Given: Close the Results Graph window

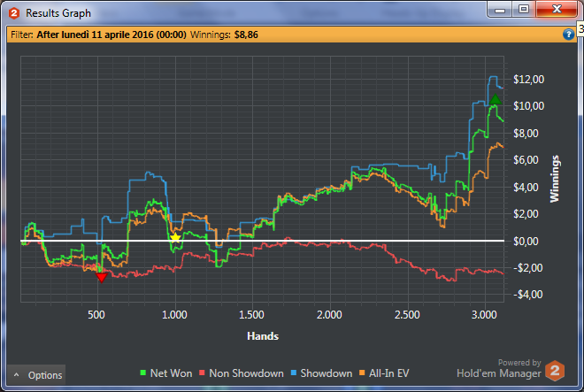Looking at the screenshot, I should coord(557,10).
